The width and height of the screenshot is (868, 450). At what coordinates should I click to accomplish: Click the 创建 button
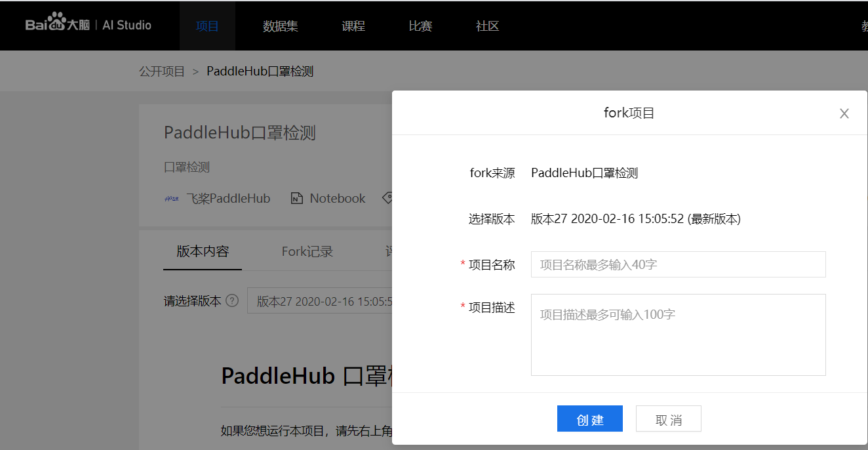[x=590, y=419]
